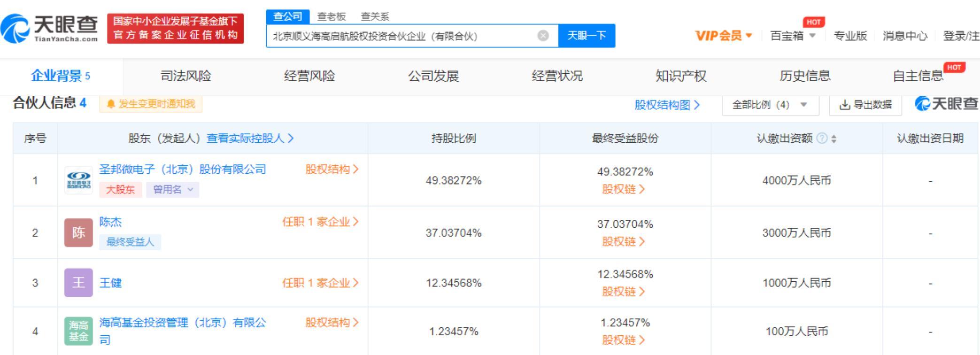Select the 100万人民币 amount cell
The height and width of the screenshot is (355, 980).
(797, 332)
